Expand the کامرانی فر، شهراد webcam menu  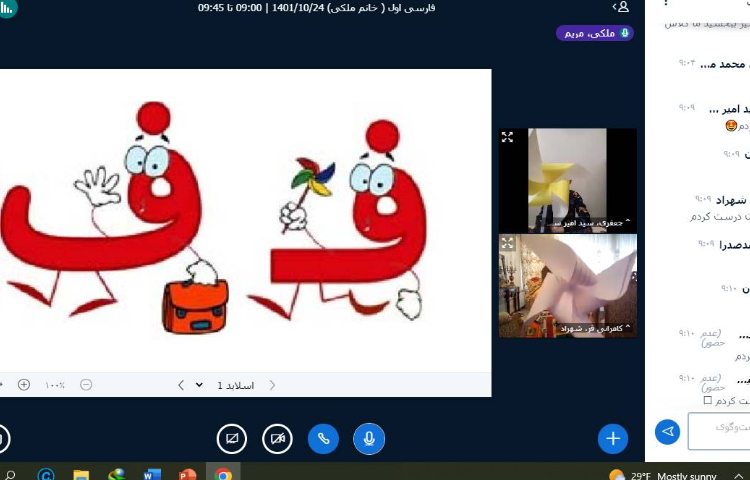tap(596, 328)
